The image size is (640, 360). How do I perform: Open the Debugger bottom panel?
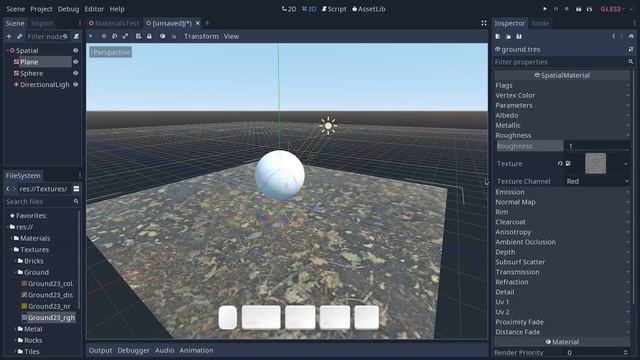click(x=133, y=350)
